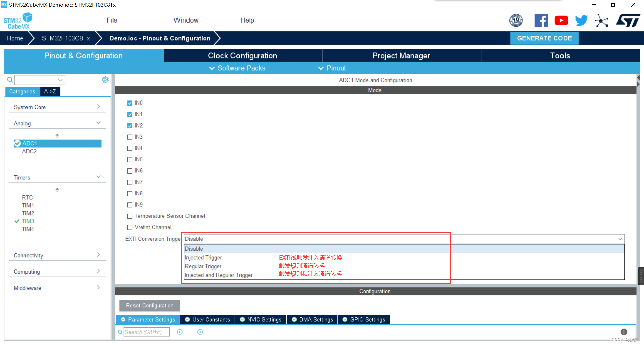This screenshot has height=345, width=644.
Task: Enable Temperature Sensor Channel
Action: [130, 216]
